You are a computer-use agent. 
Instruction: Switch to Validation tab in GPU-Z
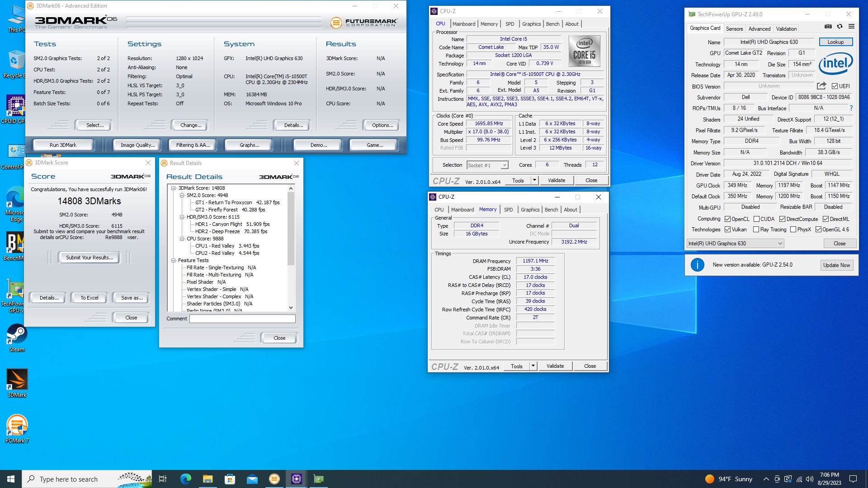[x=786, y=28]
